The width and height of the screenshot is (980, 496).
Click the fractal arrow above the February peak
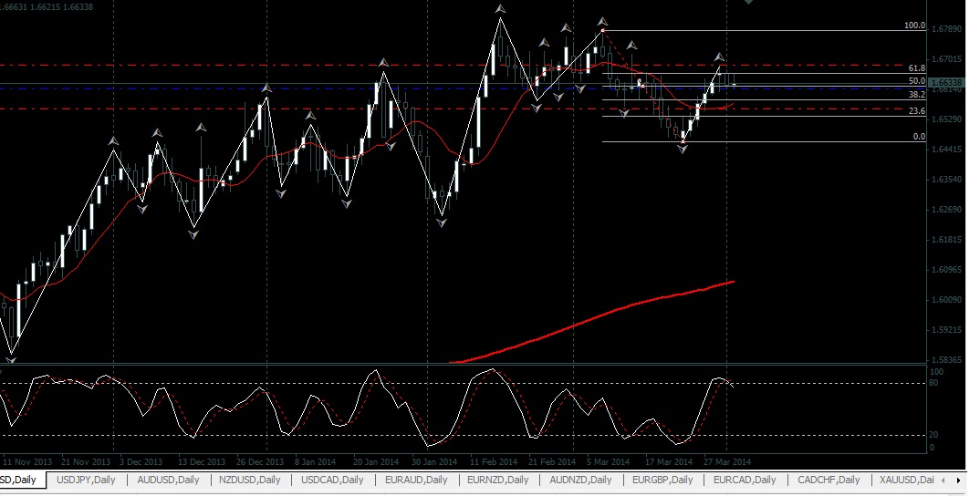500,9
